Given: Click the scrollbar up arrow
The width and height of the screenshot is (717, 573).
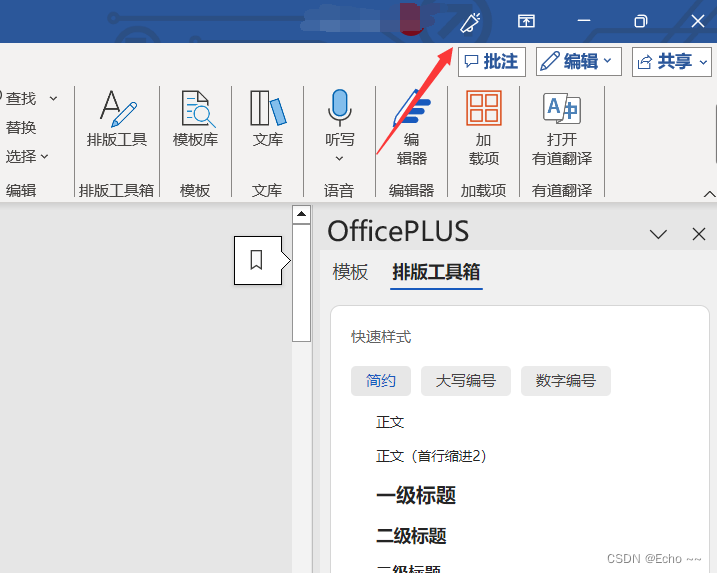Looking at the screenshot, I should (301, 214).
